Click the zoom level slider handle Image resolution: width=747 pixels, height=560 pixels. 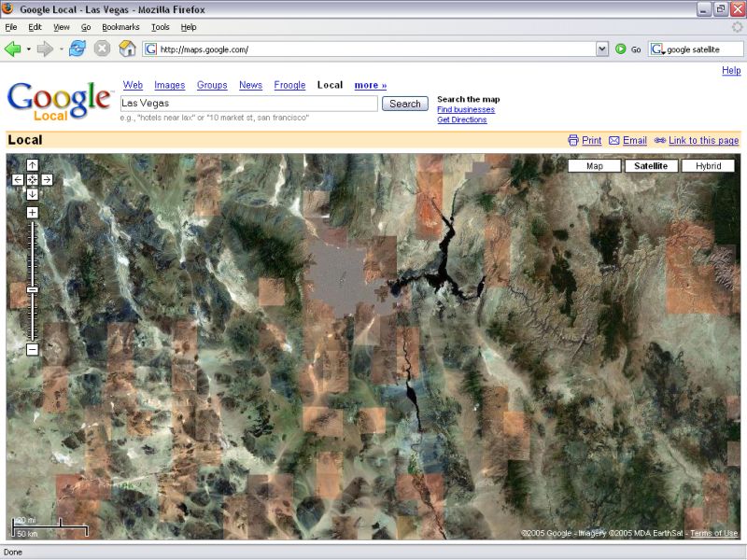click(x=32, y=290)
